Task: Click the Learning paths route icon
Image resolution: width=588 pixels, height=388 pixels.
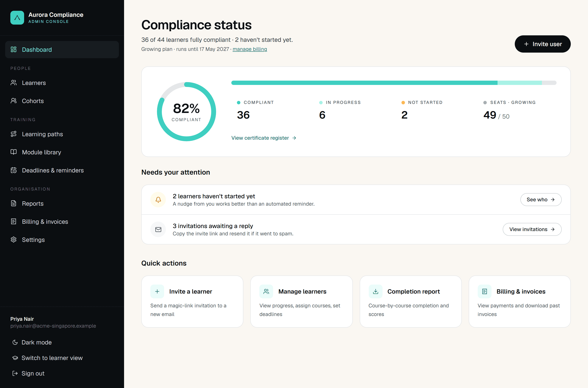Action: tap(14, 134)
